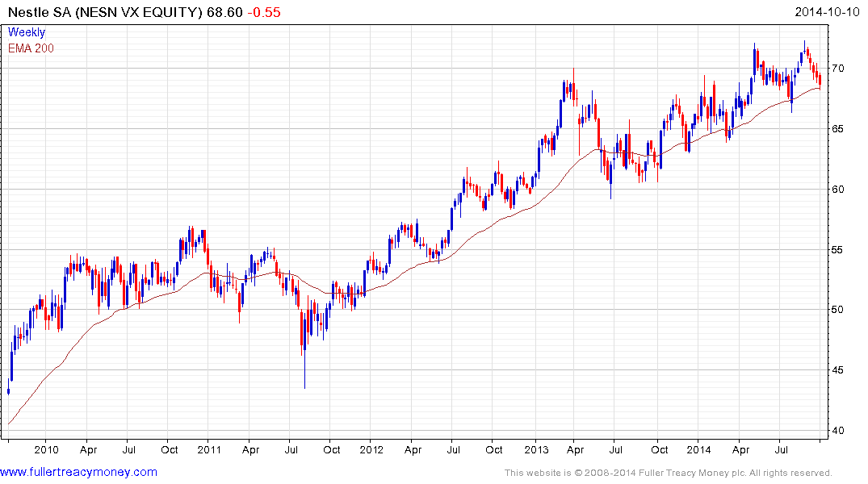868x484 pixels.
Task: Click the 70 price axis label
Action: pos(837,68)
